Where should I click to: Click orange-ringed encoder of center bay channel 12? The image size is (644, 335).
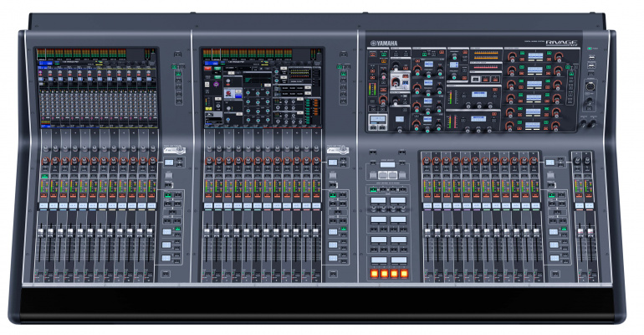(316, 160)
